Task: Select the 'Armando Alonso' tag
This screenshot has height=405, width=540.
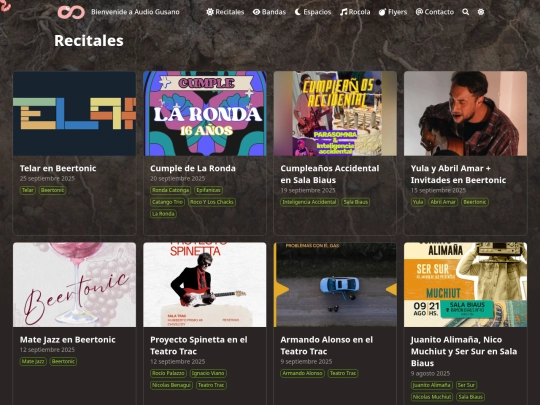Action: pos(302,373)
